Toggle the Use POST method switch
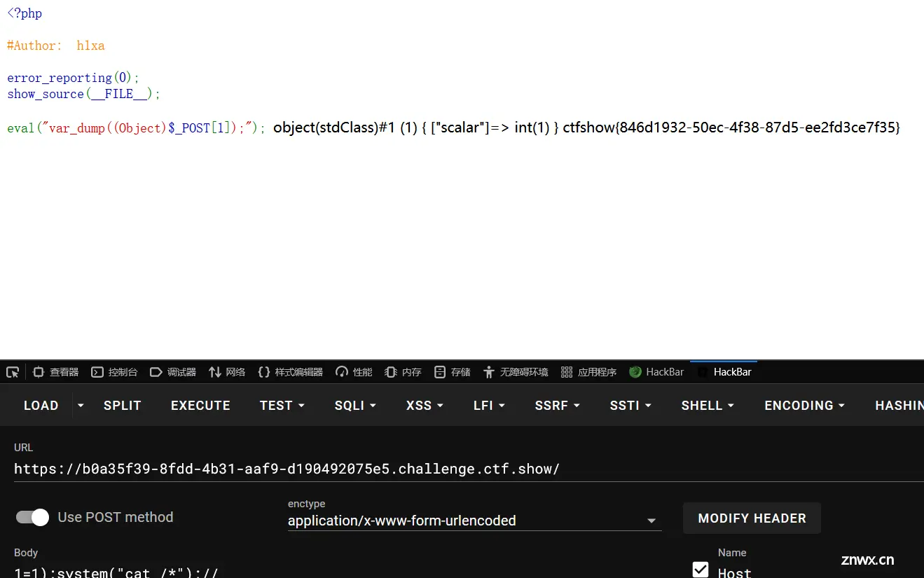 point(32,518)
